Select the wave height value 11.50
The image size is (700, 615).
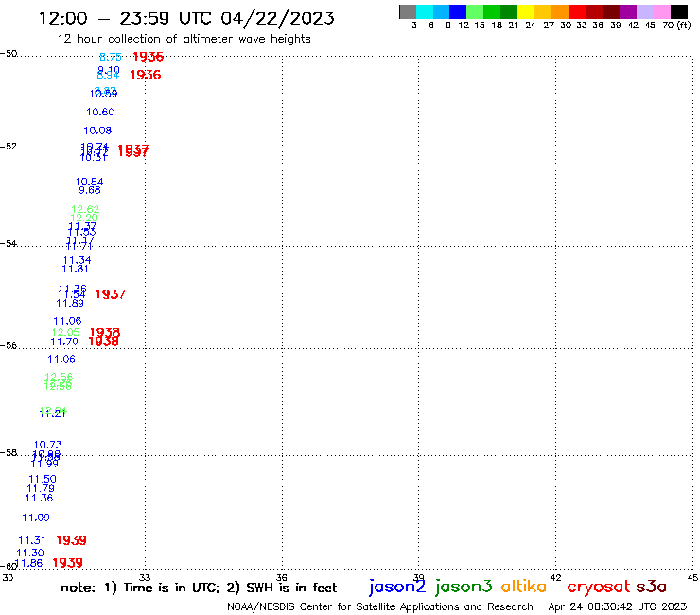coord(43,479)
